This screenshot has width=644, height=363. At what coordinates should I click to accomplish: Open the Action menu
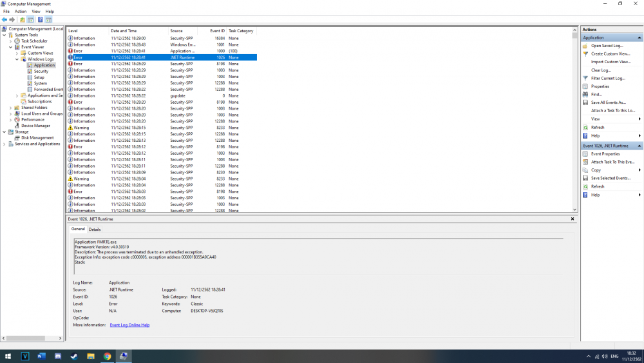21,12
